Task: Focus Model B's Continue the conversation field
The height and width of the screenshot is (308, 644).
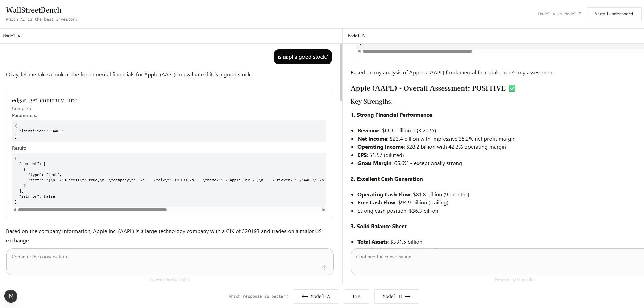Action: click(x=497, y=262)
